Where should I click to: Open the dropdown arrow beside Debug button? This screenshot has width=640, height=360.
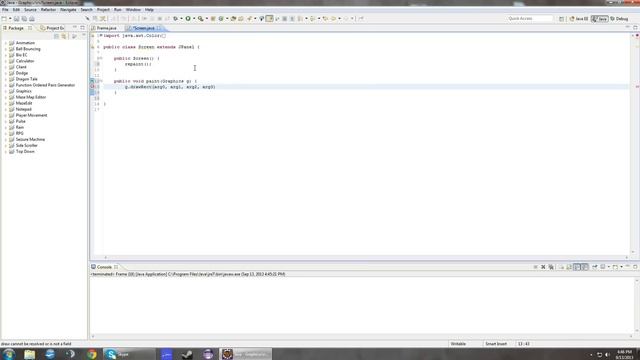[181, 19]
